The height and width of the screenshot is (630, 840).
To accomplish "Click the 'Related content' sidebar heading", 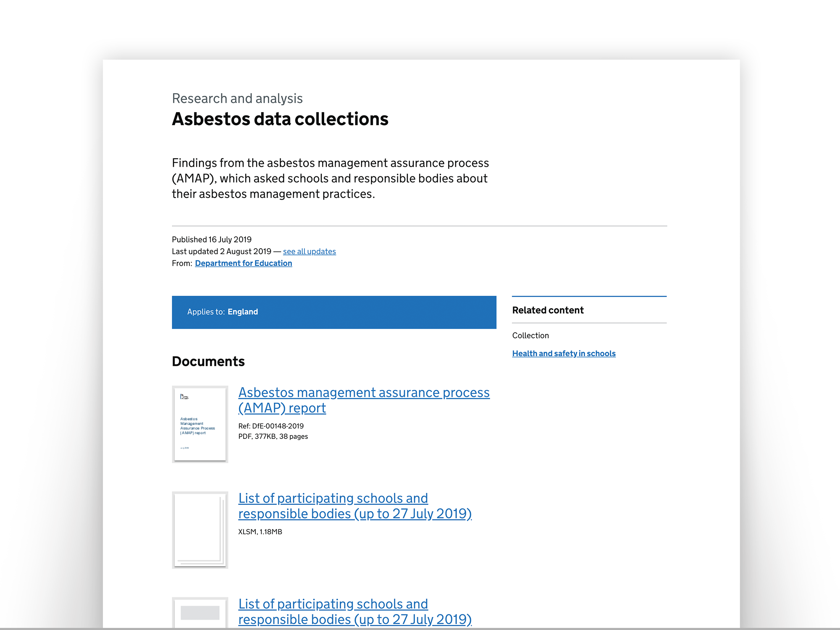I will tap(548, 310).
